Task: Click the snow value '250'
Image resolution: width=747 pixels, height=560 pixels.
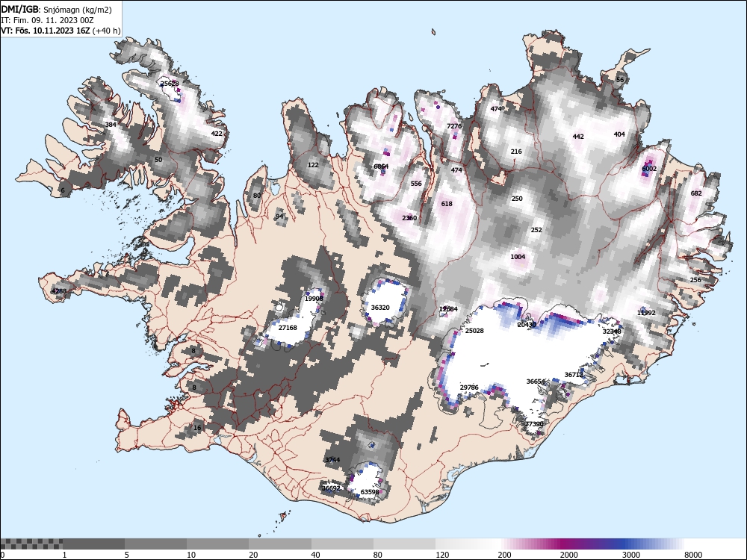Action: click(x=517, y=199)
